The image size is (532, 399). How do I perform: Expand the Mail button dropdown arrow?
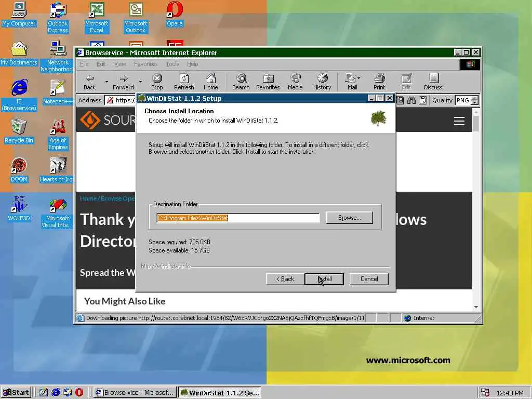[359, 78]
